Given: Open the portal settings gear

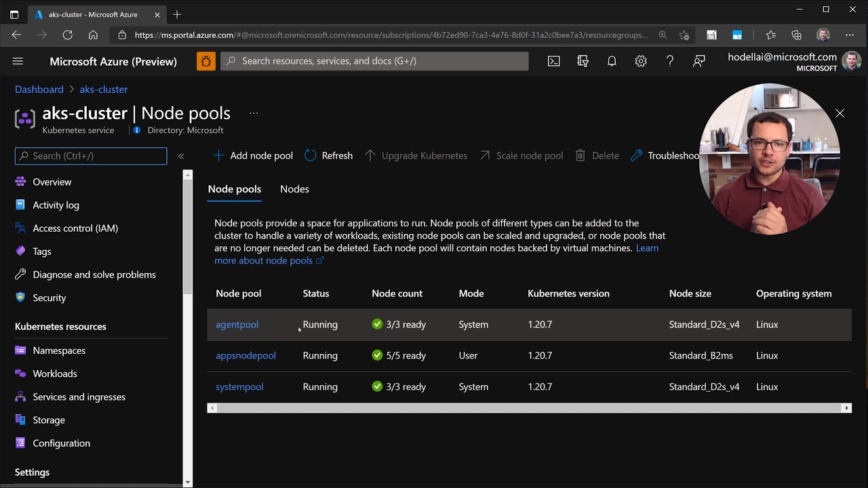Looking at the screenshot, I should click(x=641, y=61).
